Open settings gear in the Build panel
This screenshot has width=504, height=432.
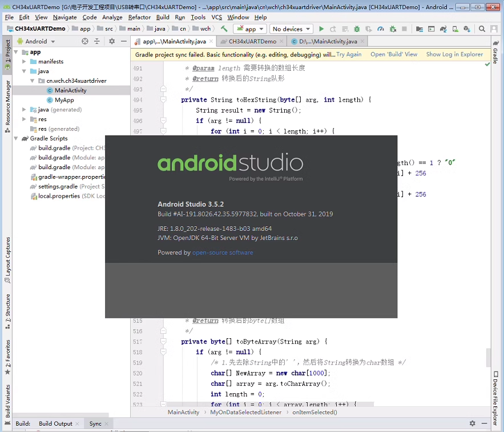[472, 423]
